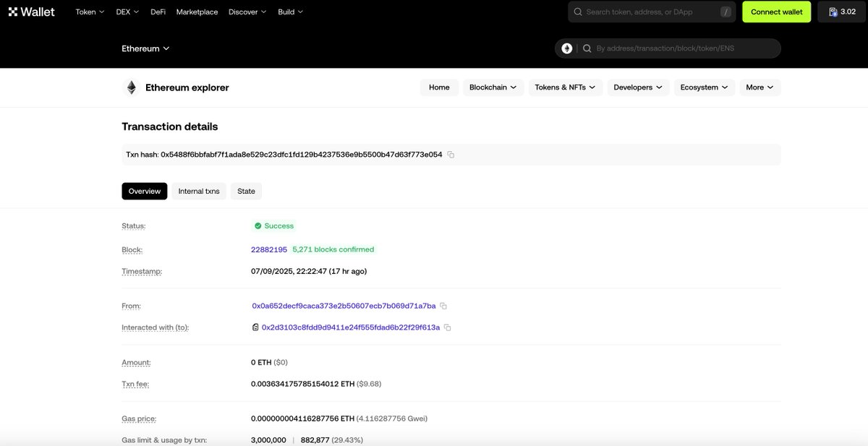Click the Ethereum diamond logo beside explorer title
868x446 pixels.
(131, 87)
